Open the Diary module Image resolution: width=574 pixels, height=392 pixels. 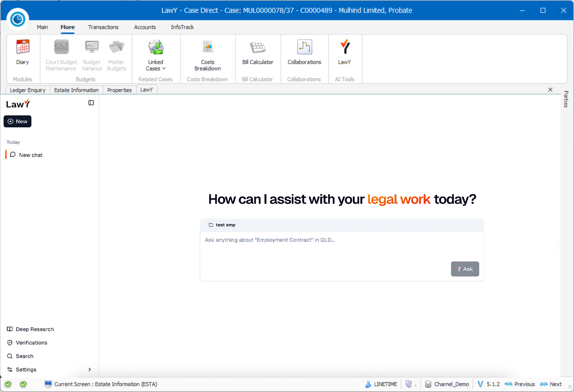point(23,53)
